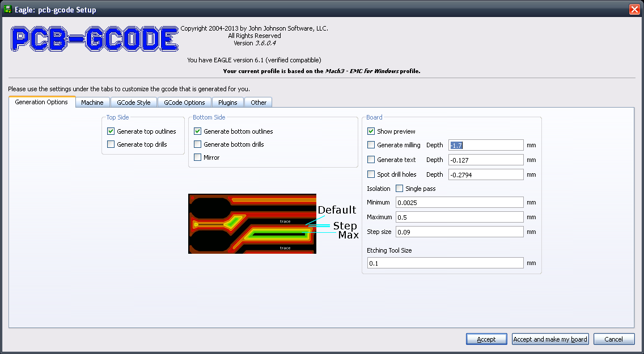The height and width of the screenshot is (354, 644).
Task: Toggle Generate bottom outlines checkbox
Action: [x=198, y=131]
